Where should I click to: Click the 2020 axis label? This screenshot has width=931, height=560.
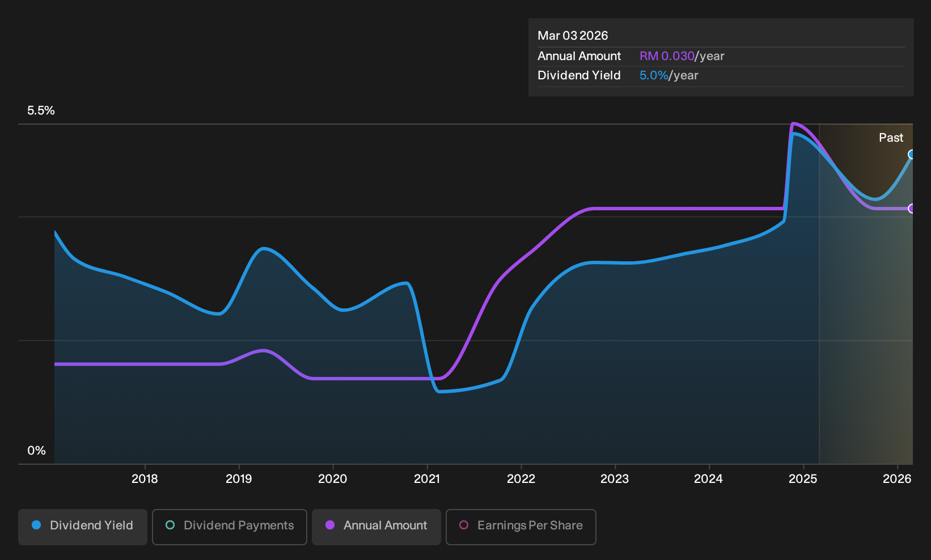(333, 479)
